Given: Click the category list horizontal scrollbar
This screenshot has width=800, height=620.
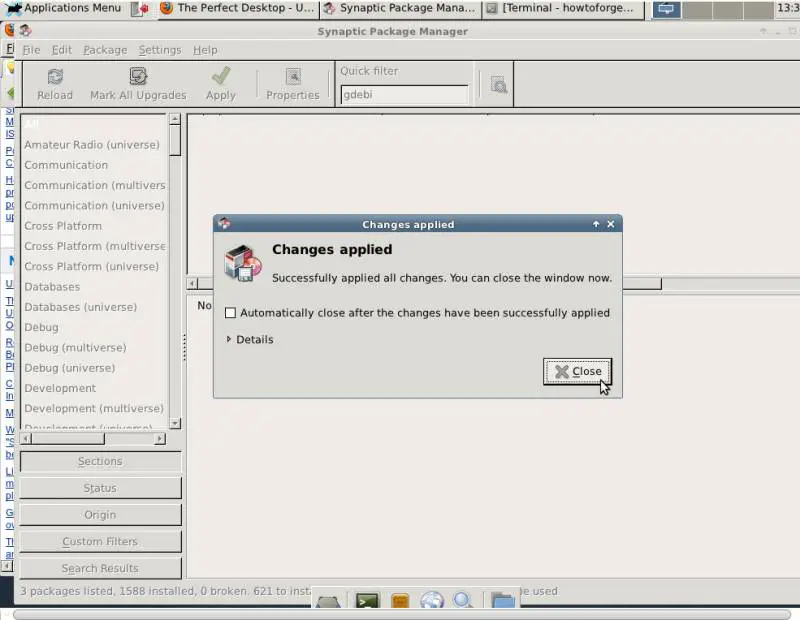Looking at the screenshot, I should coord(91,438).
